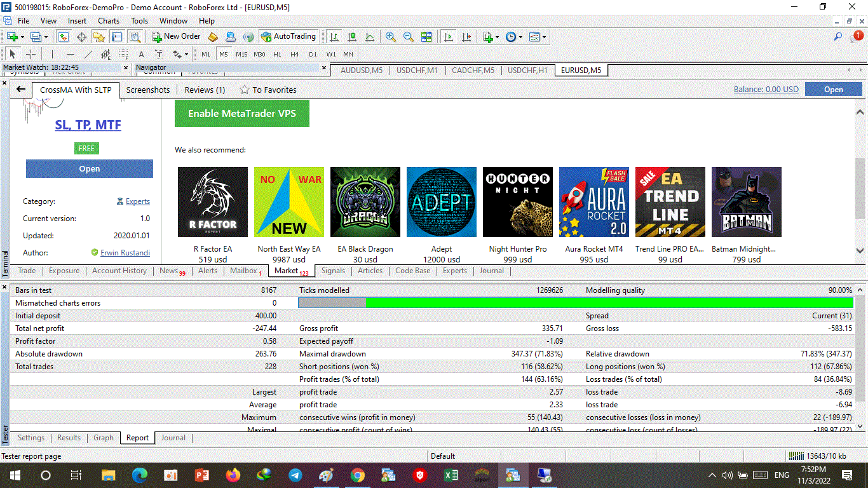Click the signals radio-wave toolbar icon
The height and width of the screenshot is (488, 868).
[248, 37]
